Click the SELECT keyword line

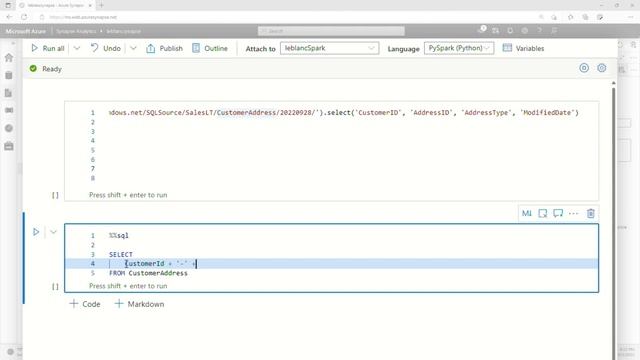coord(121,254)
